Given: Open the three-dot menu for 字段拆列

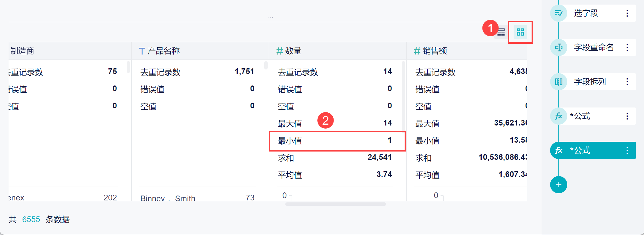Looking at the screenshot, I should click(x=627, y=82).
